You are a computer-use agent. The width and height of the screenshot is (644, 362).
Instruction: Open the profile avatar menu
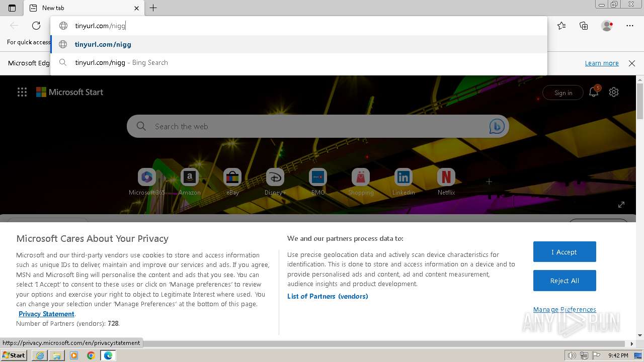pyautogui.click(x=607, y=26)
